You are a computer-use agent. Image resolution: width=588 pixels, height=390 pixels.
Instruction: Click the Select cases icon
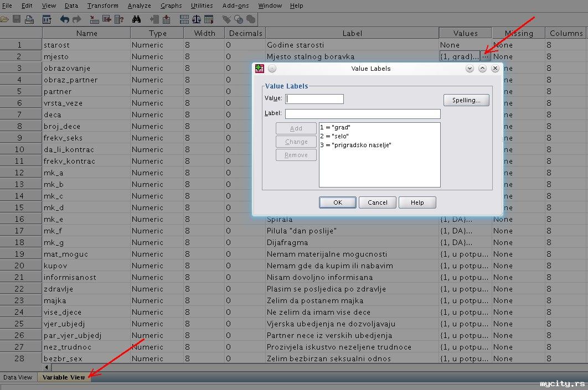pos(209,19)
